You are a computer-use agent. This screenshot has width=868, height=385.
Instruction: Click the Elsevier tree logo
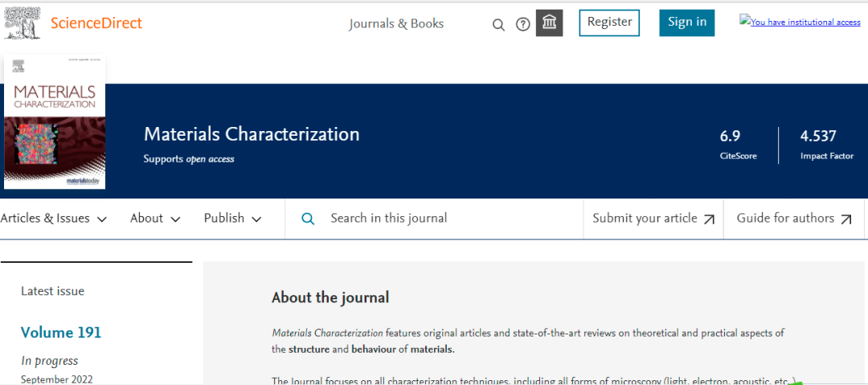click(23, 23)
